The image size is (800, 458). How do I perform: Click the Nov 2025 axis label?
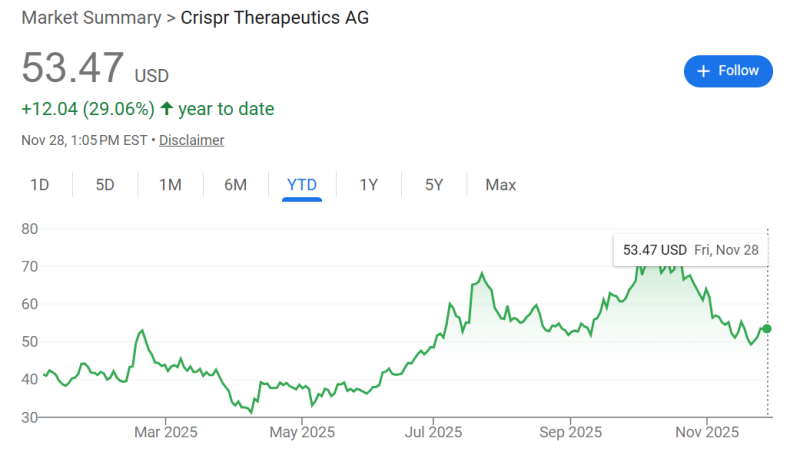(x=707, y=433)
